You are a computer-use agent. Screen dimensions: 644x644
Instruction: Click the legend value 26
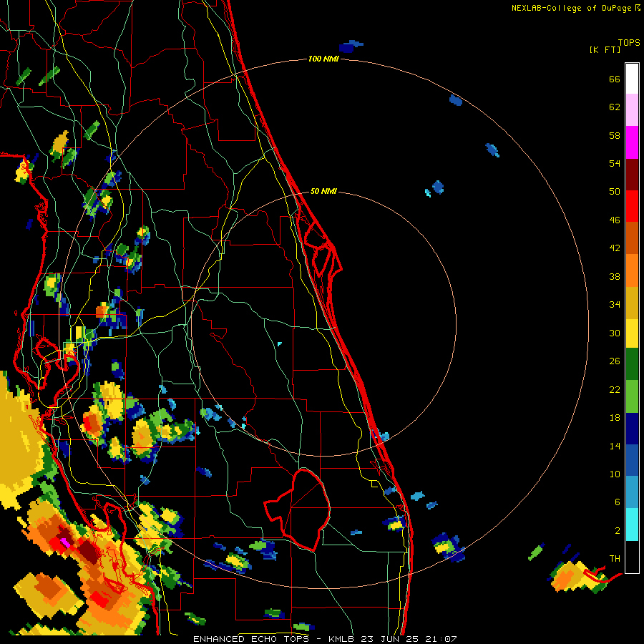[x=615, y=361]
